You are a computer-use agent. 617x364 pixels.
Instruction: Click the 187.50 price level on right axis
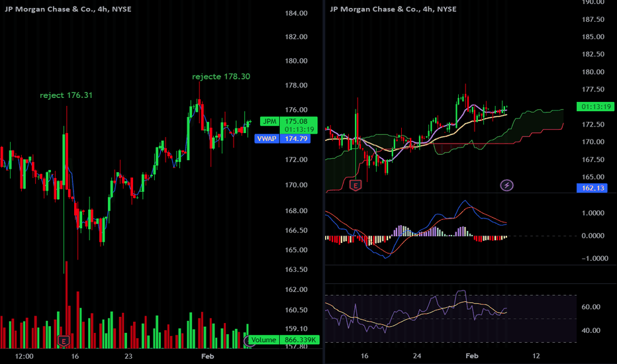[593, 19]
